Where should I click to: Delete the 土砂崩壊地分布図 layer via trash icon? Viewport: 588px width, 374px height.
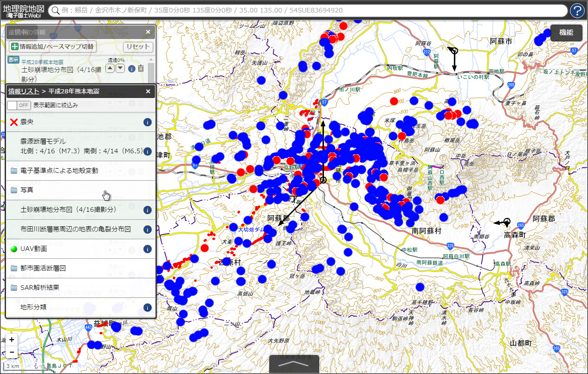pyautogui.click(x=141, y=68)
